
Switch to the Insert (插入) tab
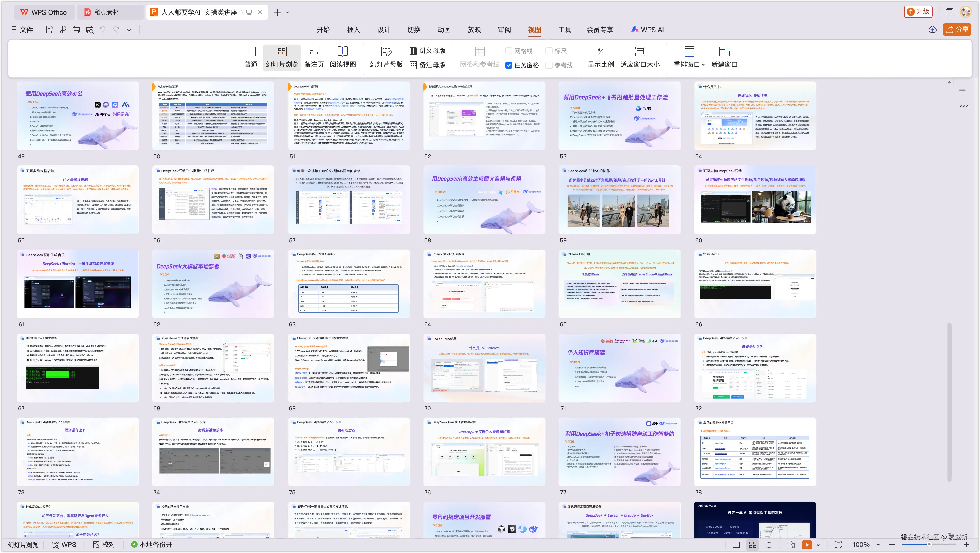click(x=353, y=30)
